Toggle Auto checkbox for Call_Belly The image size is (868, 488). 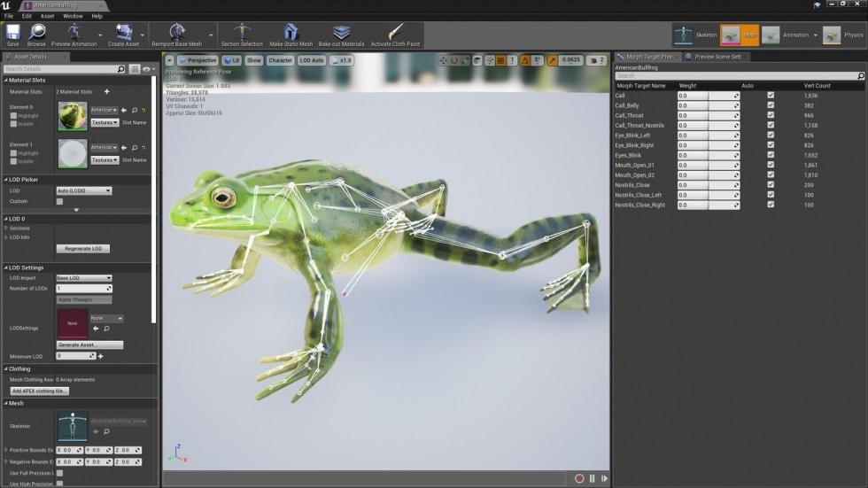tap(771, 105)
